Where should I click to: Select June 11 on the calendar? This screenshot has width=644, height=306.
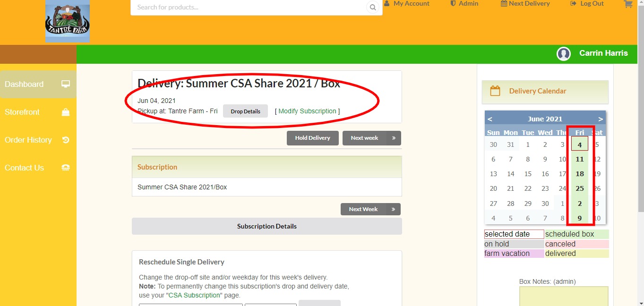(580, 159)
